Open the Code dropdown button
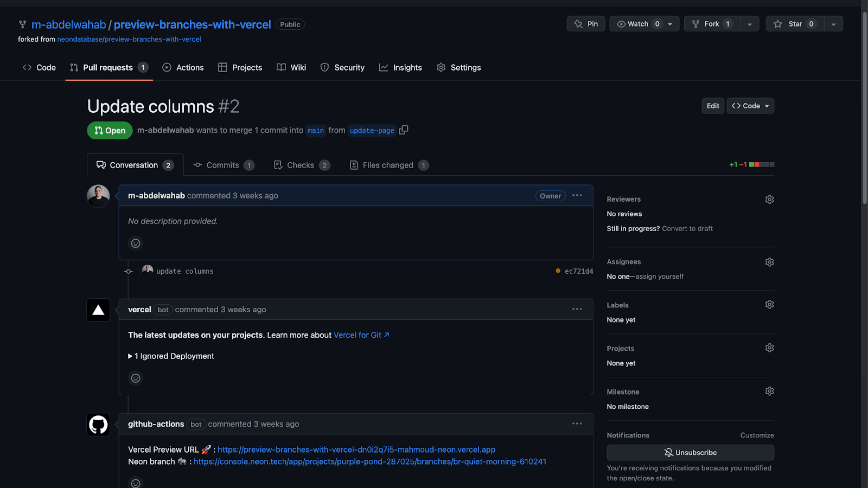Image resolution: width=868 pixels, height=488 pixels. tap(750, 106)
